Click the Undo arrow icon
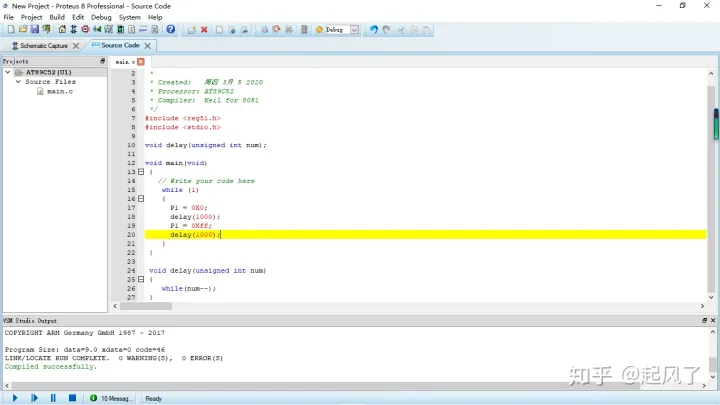 point(374,30)
